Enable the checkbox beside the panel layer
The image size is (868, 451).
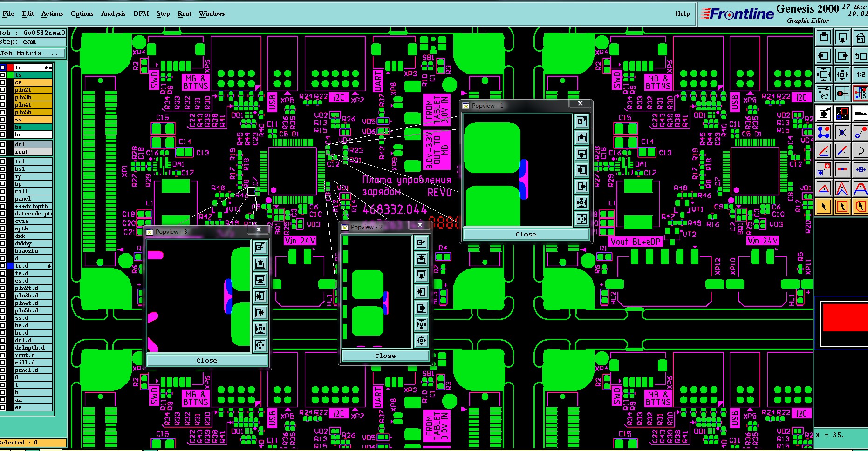pyautogui.click(x=3, y=199)
